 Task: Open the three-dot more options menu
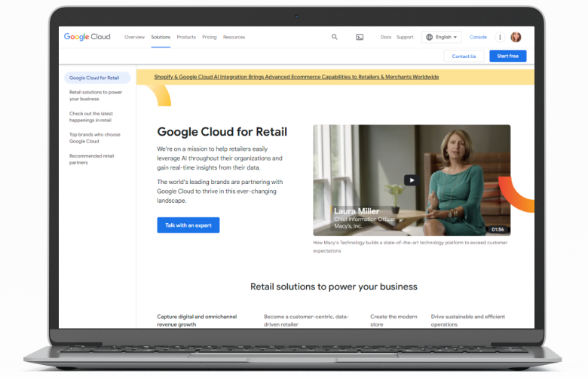500,37
